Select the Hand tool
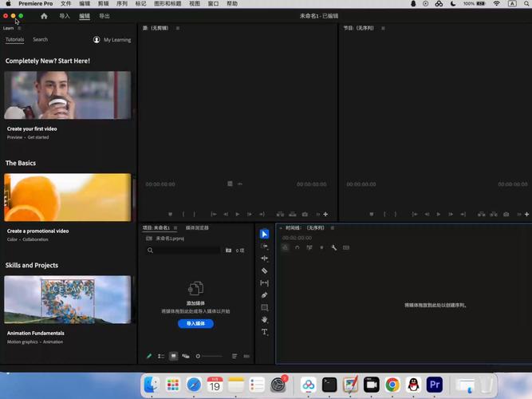The height and width of the screenshot is (399, 532). (x=265, y=320)
